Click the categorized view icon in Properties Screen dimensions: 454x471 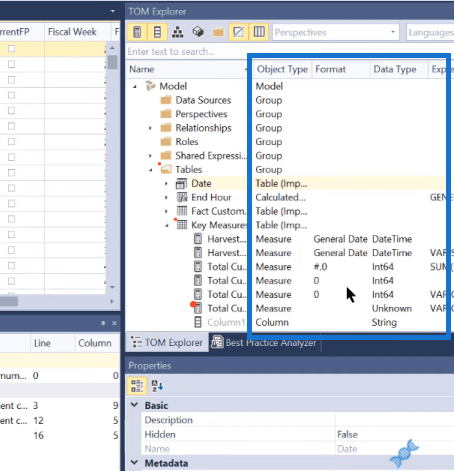click(137, 386)
